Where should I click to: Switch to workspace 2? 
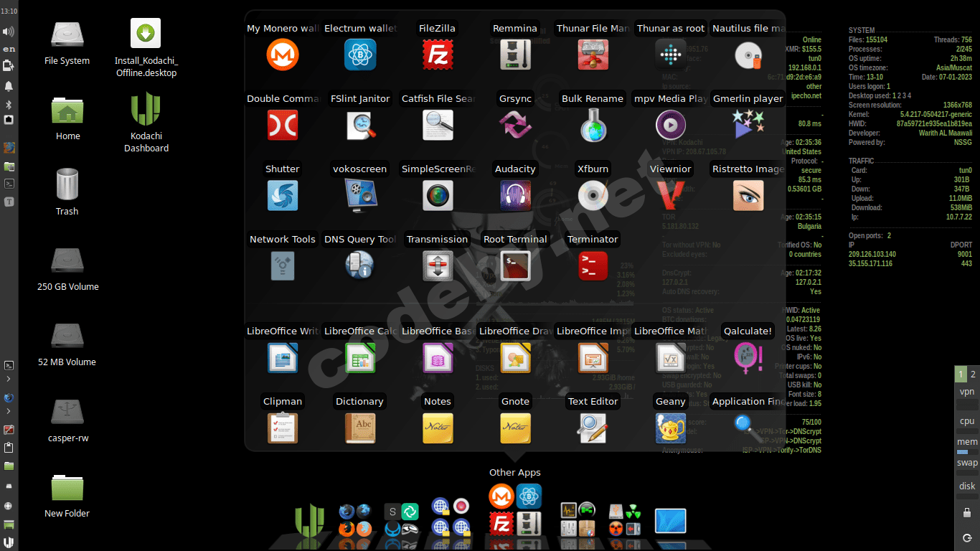tap(973, 374)
